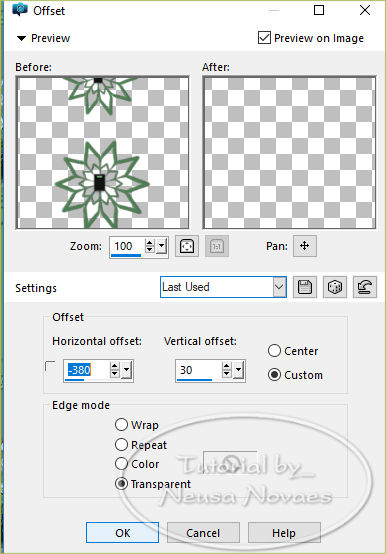Click the Vertical offset field showing 30
The height and width of the screenshot is (554, 386).
(x=199, y=370)
